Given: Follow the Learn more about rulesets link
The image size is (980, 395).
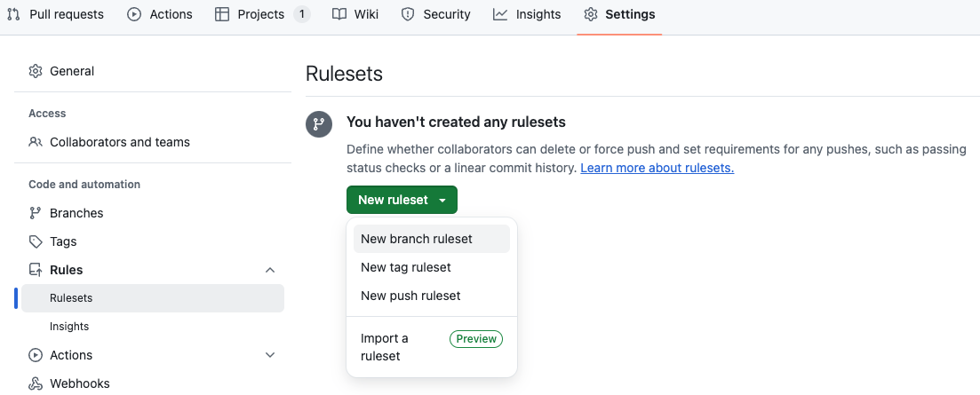Looking at the screenshot, I should coord(657,168).
